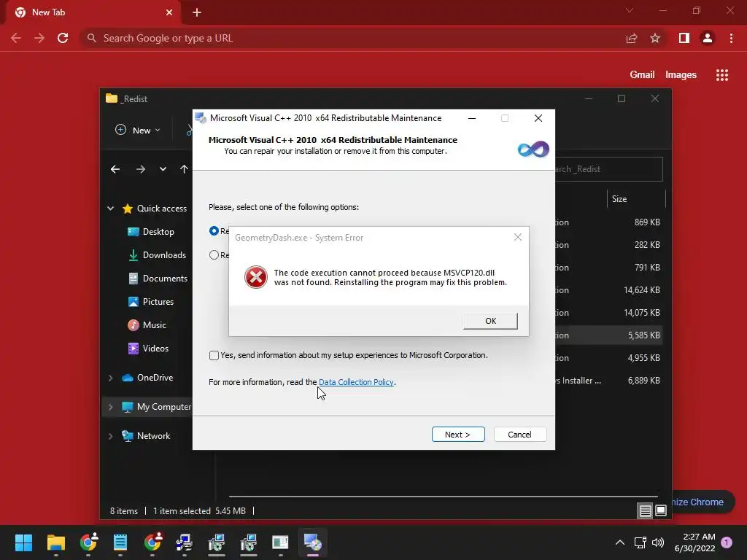Switch Explorer to large thumbnails view icon
This screenshot has height=560, width=747.
[661, 511]
